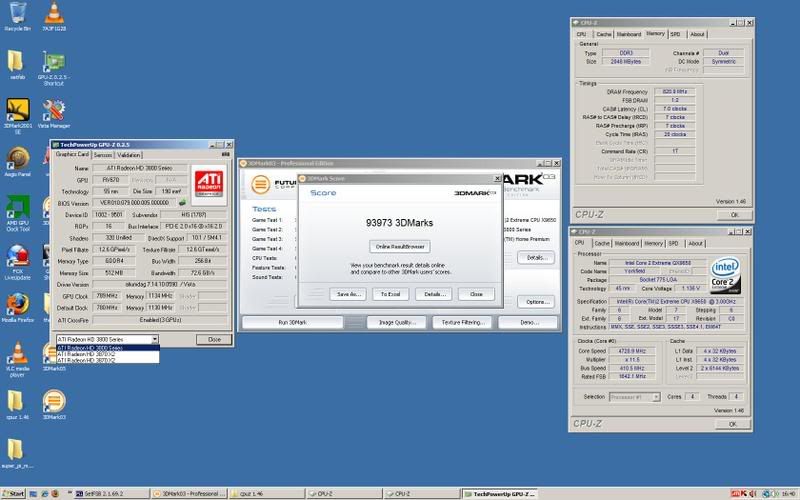Screen dimensions: 800x500
Task: Open the Windows Start menu
Action: coord(14,494)
